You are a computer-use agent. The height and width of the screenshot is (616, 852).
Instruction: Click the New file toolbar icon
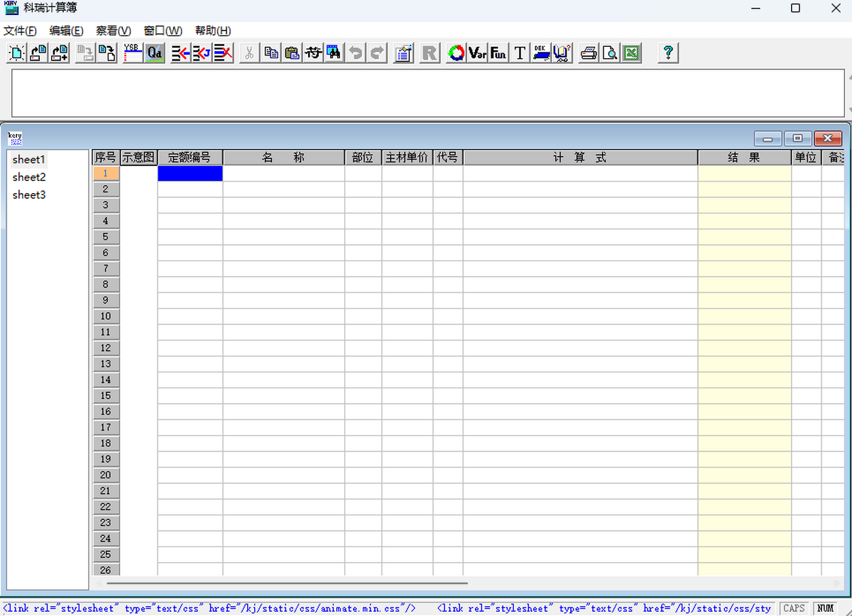point(16,53)
